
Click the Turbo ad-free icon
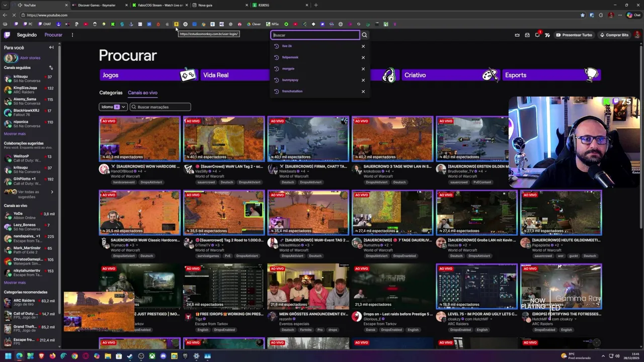[547, 35]
